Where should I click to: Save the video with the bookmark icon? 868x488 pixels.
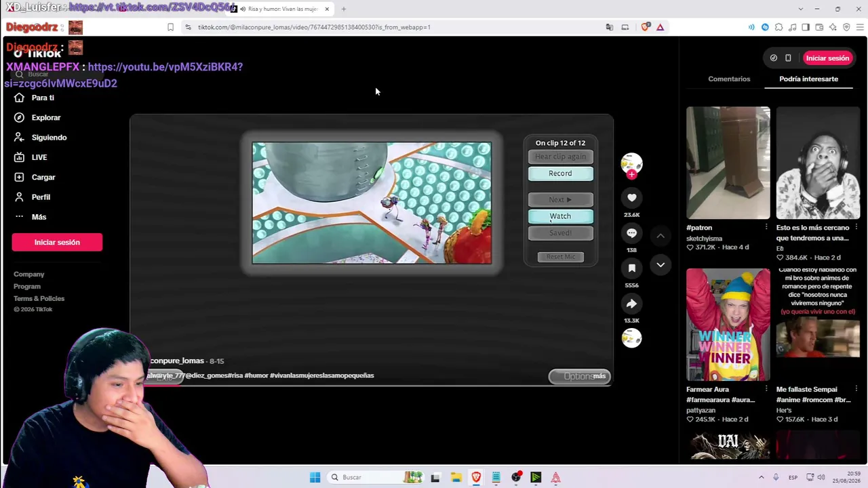click(631, 268)
